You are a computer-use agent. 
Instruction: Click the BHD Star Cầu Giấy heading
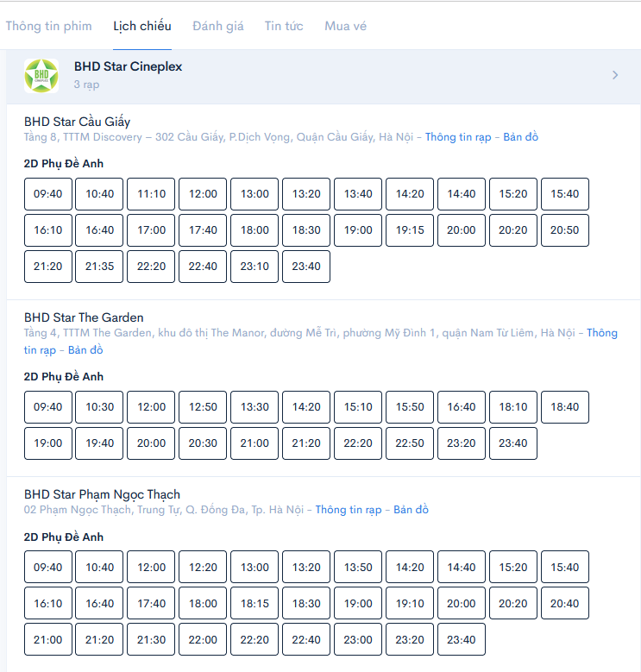(77, 122)
